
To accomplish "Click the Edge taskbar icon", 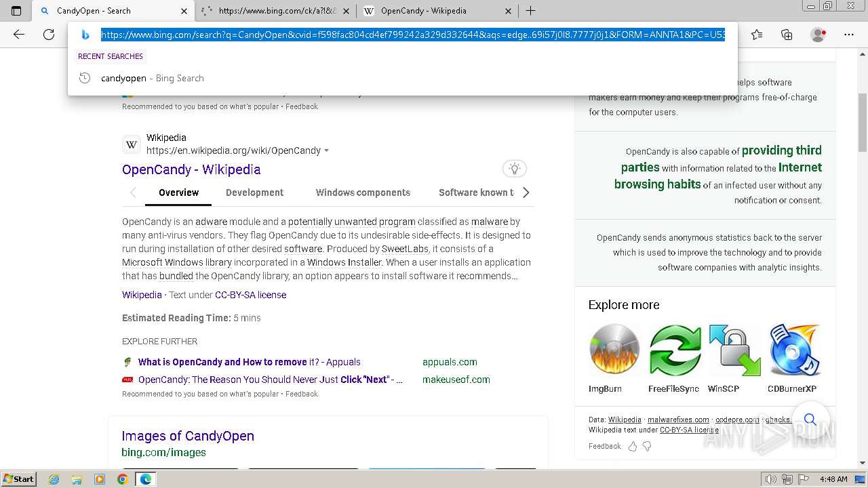I will tap(145, 479).
